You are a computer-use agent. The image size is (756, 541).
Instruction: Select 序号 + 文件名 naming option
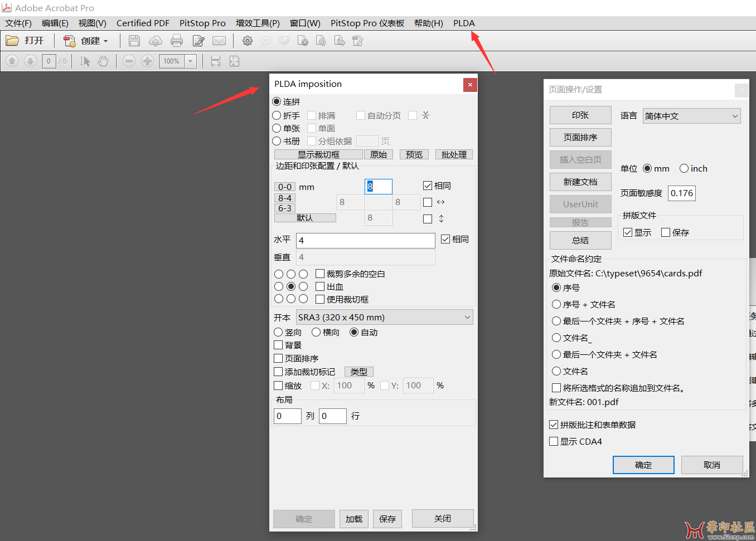556,304
